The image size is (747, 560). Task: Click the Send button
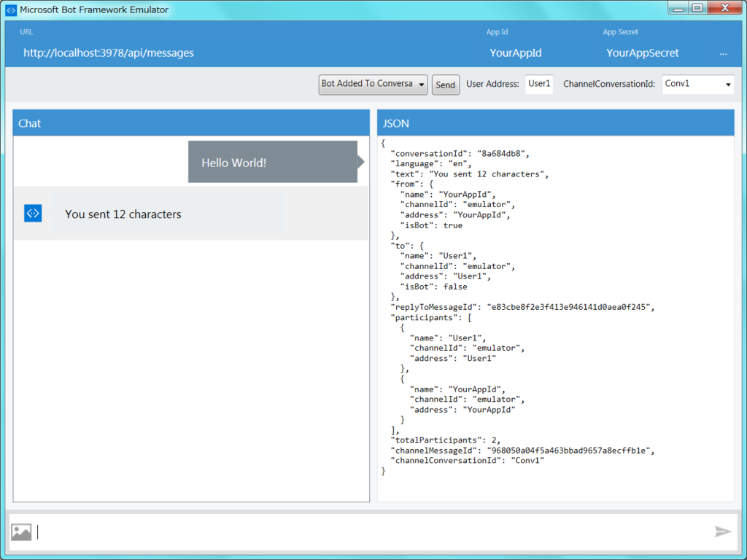pos(446,85)
